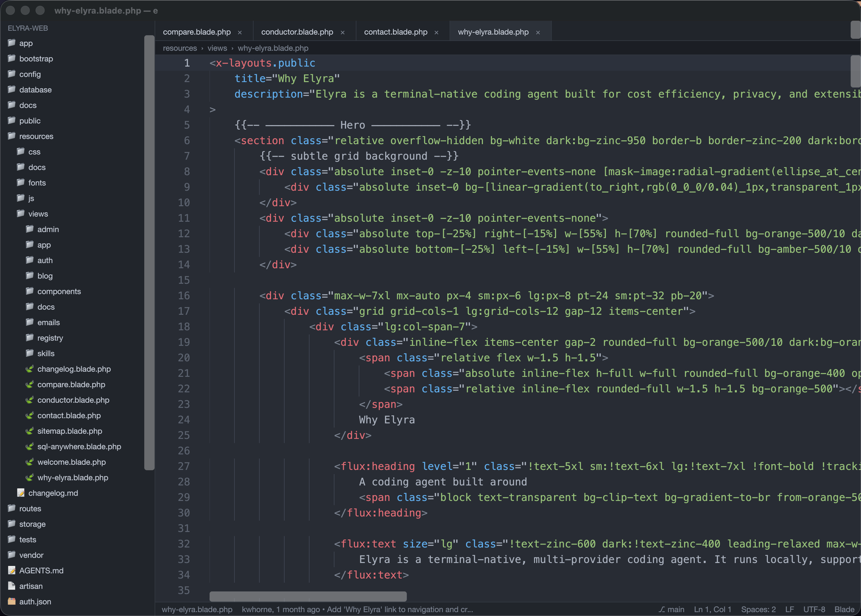This screenshot has width=861, height=616.
Task: Close the why-elyra.blade.php tab
Action: pos(538,33)
